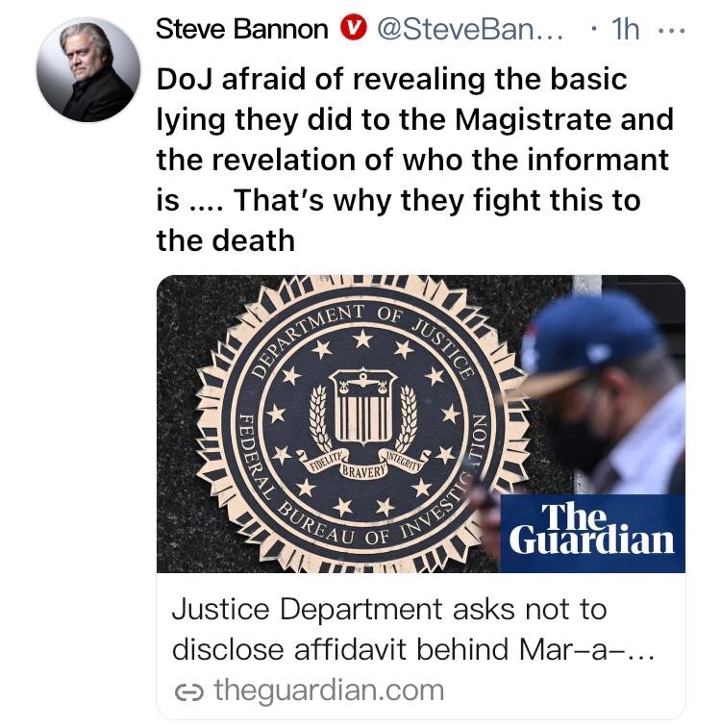Open the theguardian.com domain link
Screen dimensions: 721x728
coord(329,690)
